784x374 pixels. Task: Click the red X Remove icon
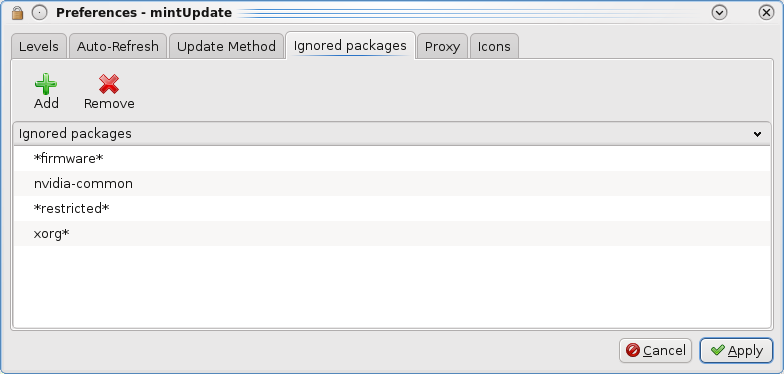(108, 84)
